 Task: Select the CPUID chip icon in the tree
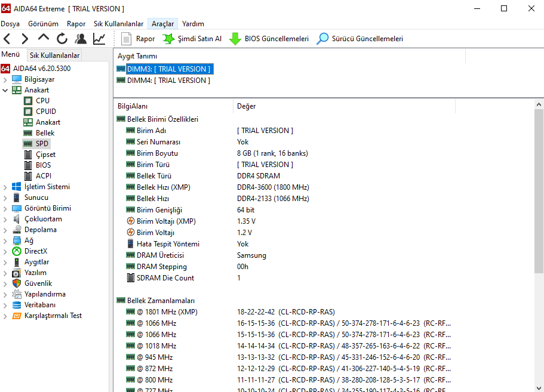pos(28,112)
